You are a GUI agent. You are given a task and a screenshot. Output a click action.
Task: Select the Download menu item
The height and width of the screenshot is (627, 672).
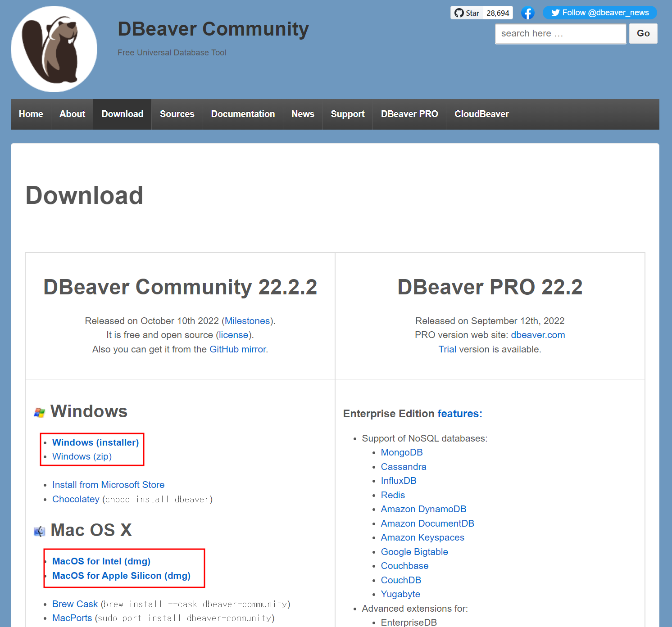coord(123,114)
